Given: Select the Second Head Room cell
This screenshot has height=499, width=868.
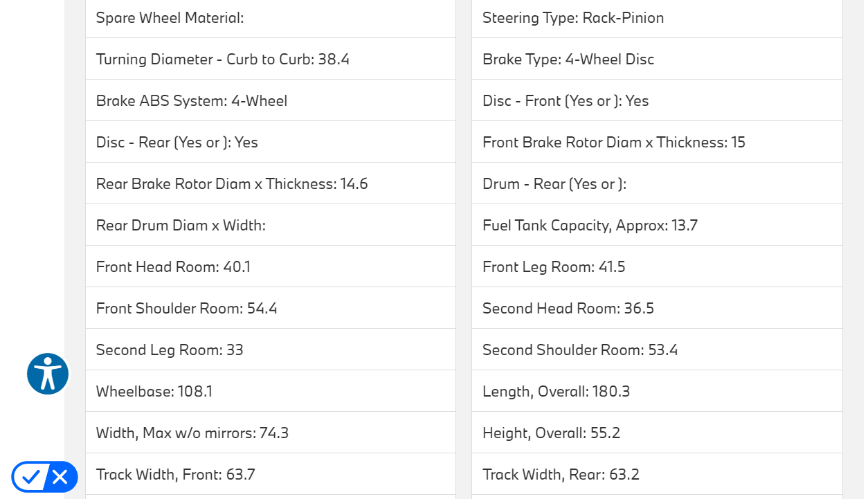Looking at the screenshot, I should pyautogui.click(x=568, y=309).
